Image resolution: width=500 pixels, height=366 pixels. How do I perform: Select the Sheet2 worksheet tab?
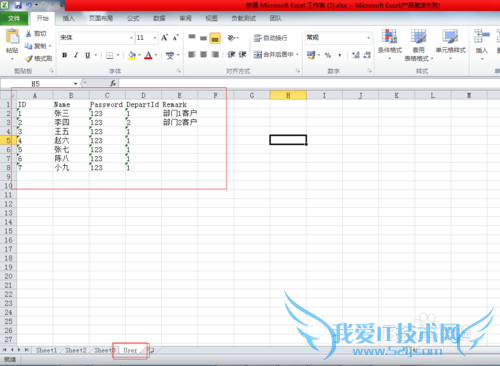click(x=76, y=350)
